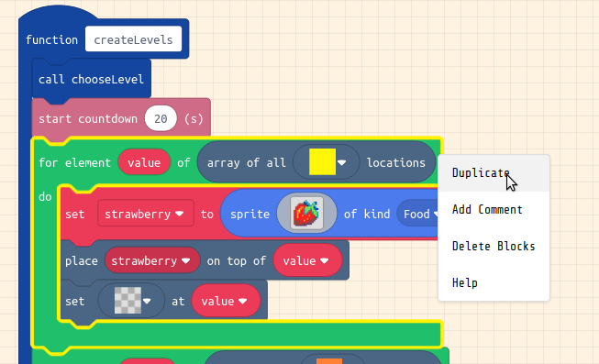This screenshot has width=599, height=364.
Task: Select the value variable in for element block
Action: pyautogui.click(x=144, y=162)
